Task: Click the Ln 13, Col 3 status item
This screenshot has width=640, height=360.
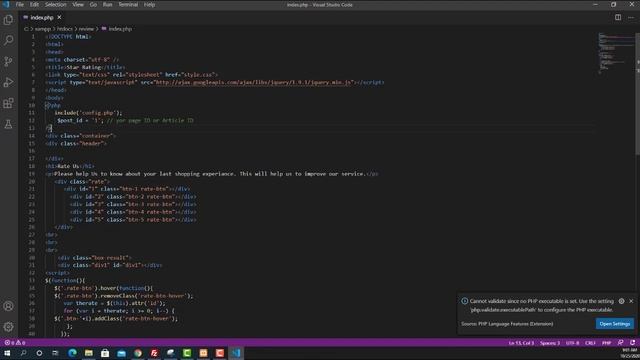Action: tap(521, 343)
